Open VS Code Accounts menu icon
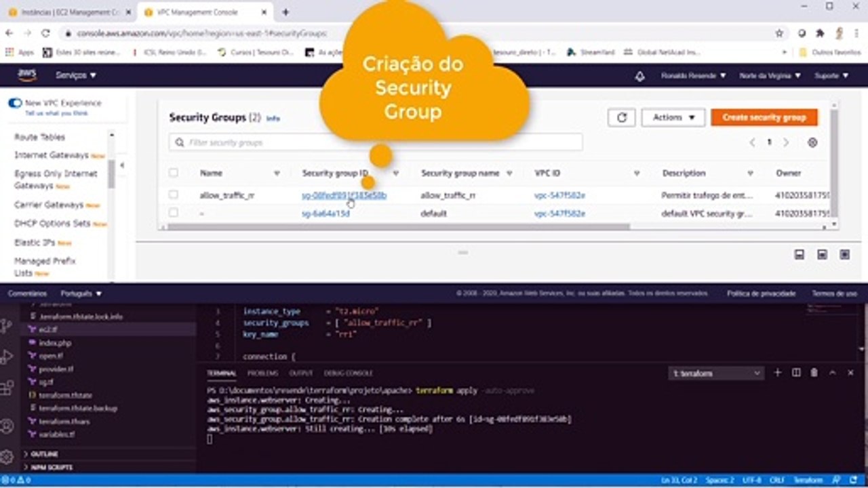 click(x=7, y=426)
